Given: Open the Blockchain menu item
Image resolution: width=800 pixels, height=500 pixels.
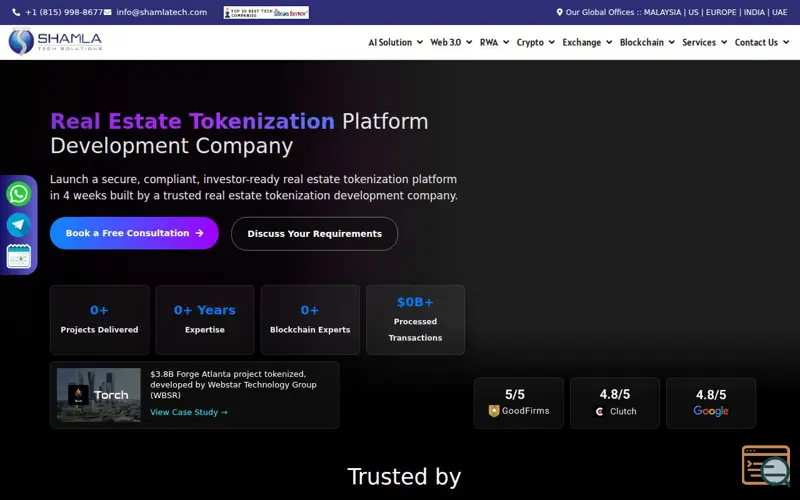Looking at the screenshot, I should coord(642,42).
